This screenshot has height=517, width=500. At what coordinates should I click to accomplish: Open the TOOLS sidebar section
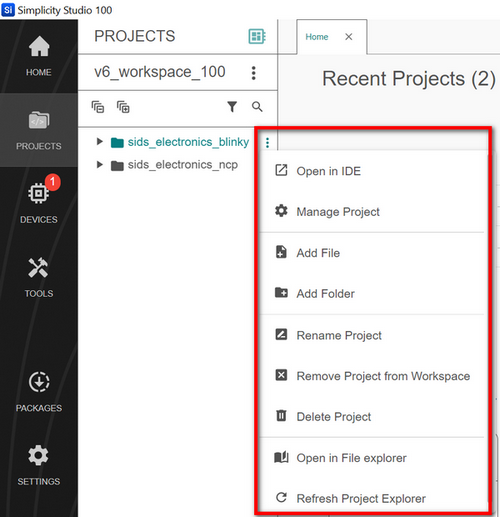[39, 277]
